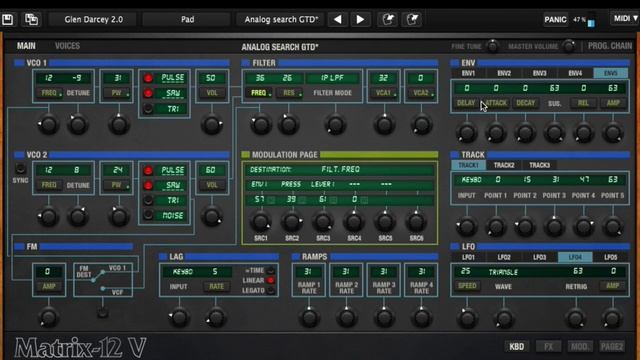This screenshot has width=640, height=360.
Task: Open the Glen Darcey 2.0 bank selector
Action: tap(93, 19)
